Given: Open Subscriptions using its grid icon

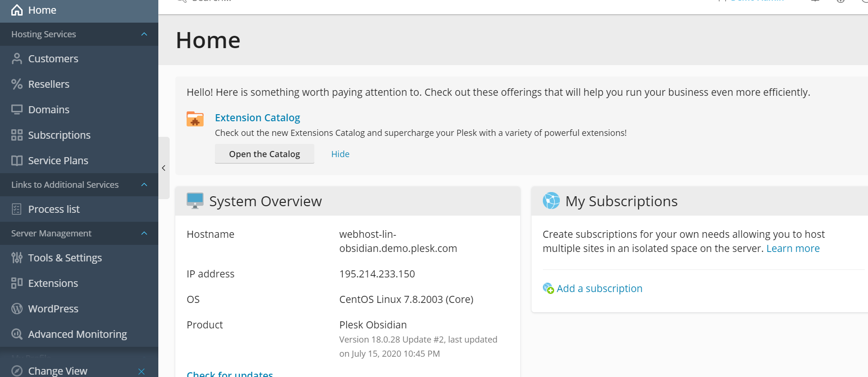Looking at the screenshot, I should (17, 135).
